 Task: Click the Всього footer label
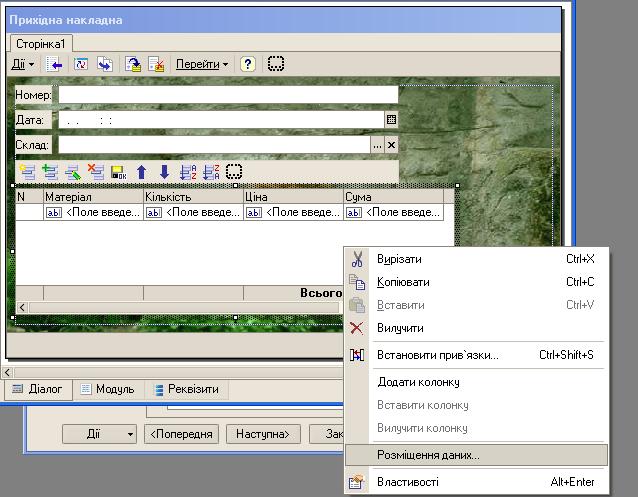[321, 293]
